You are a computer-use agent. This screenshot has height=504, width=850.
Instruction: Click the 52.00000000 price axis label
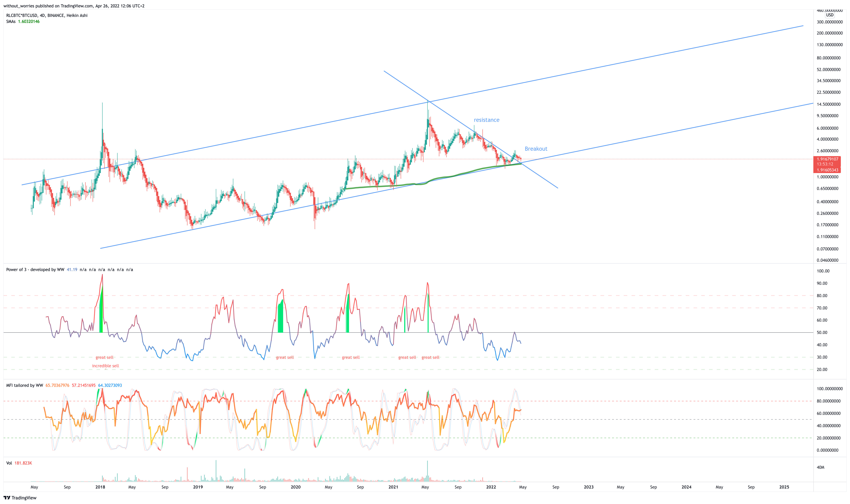click(x=829, y=70)
